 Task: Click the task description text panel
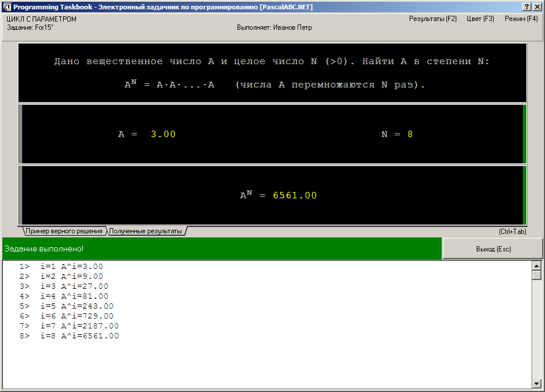pyautogui.click(x=272, y=73)
